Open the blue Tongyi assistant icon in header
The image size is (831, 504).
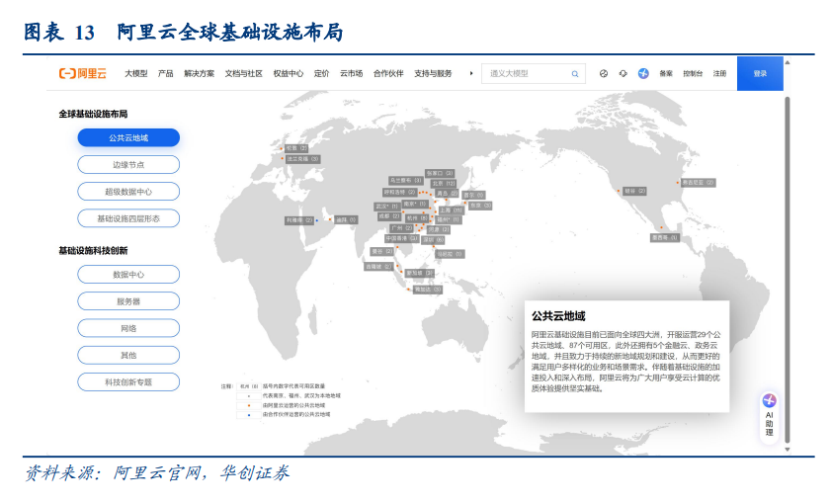[x=643, y=73]
